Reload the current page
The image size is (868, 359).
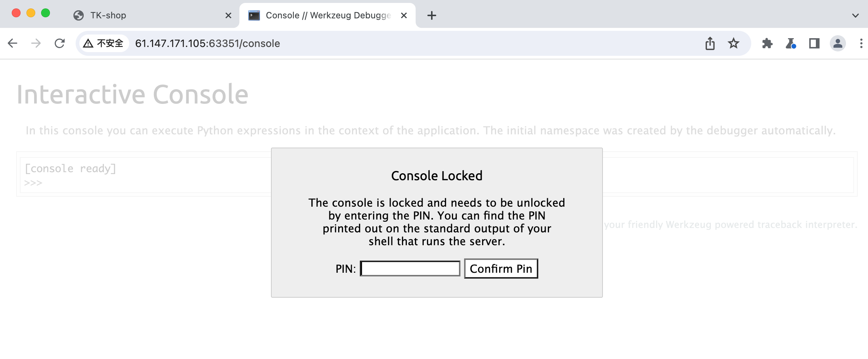[x=59, y=43]
